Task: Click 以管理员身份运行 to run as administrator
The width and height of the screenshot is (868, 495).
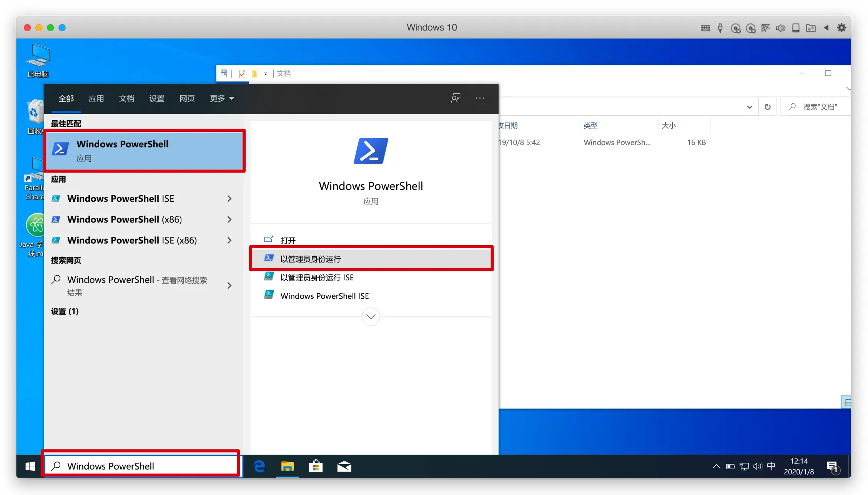Action: pyautogui.click(x=371, y=259)
